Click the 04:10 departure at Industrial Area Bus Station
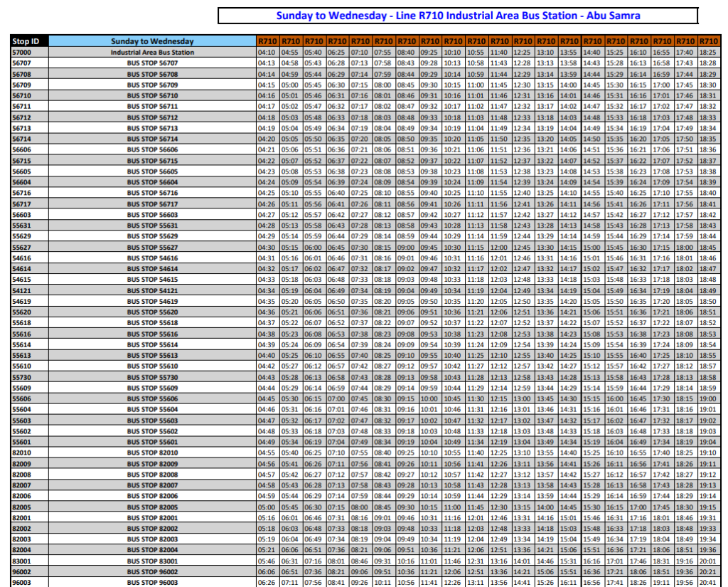 pos(267,53)
